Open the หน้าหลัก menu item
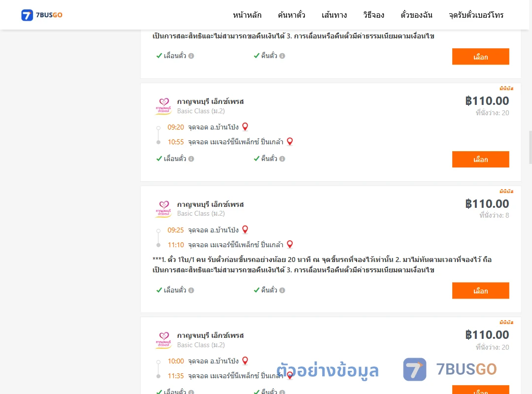The image size is (532, 394). pyautogui.click(x=247, y=15)
